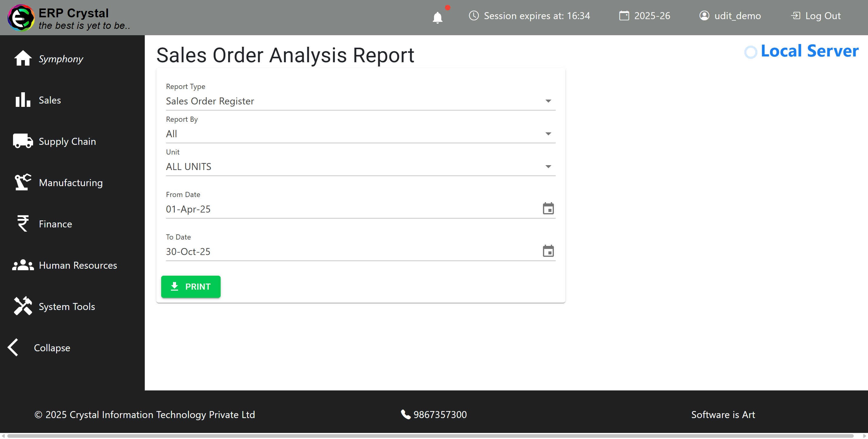Expand the Report Type dropdown

coord(548,101)
